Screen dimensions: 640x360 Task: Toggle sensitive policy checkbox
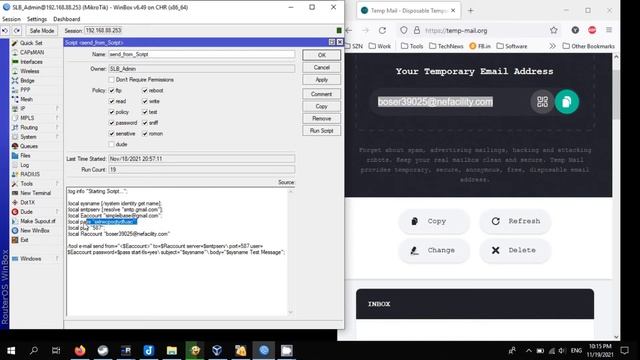[x=111, y=133]
